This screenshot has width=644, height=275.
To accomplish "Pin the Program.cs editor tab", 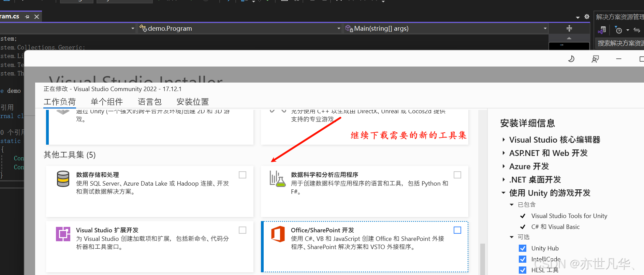I will click(x=27, y=16).
